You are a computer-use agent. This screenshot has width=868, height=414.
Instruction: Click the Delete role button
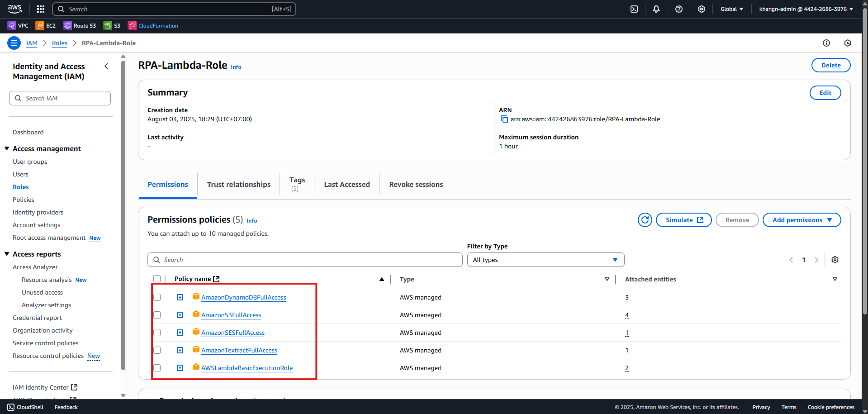pyautogui.click(x=831, y=65)
